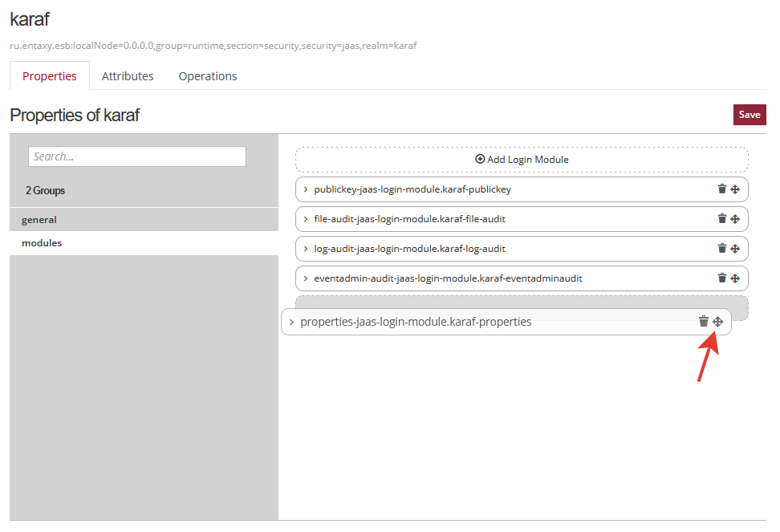The width and height of the screenshot is (780, 532).
Task: Select the general properties group
Action: [x=39, y=220]
